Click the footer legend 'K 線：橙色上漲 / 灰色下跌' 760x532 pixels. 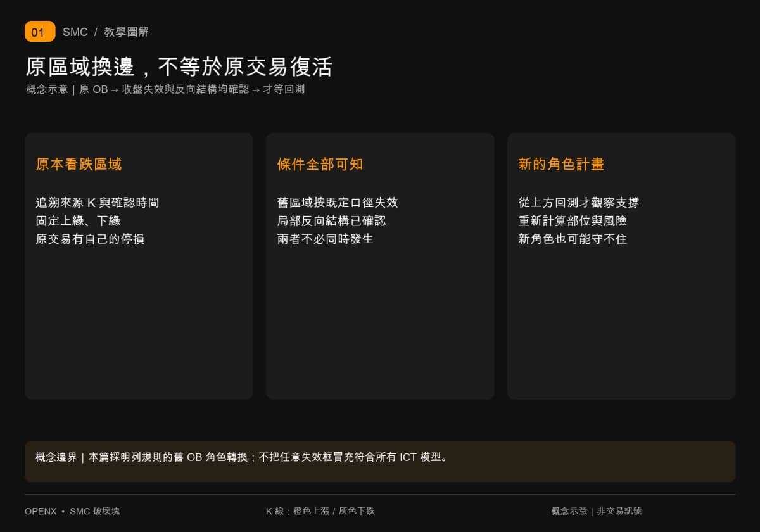coord(320,511)
